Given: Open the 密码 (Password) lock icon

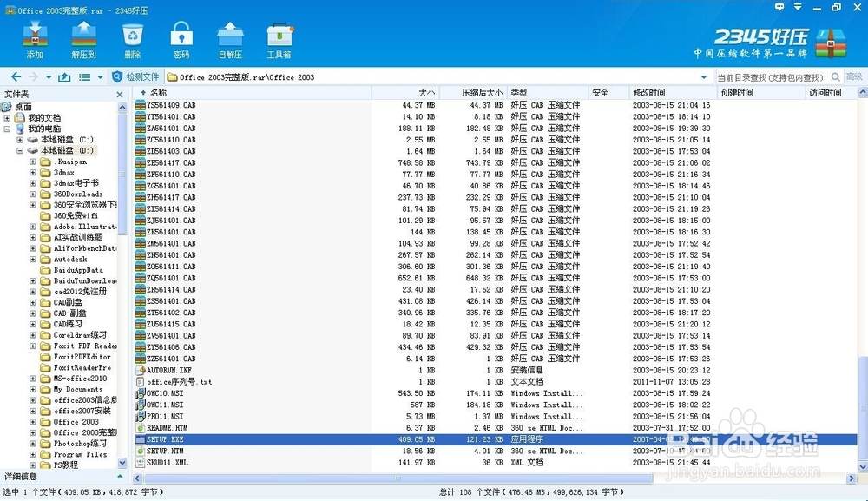Looking at the screenshot, I should 181,39.
